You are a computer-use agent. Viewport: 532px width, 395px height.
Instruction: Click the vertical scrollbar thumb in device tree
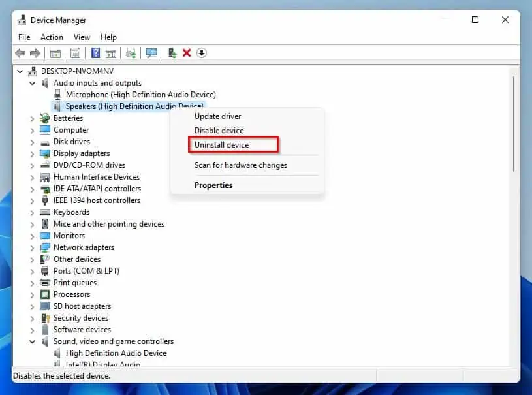(514, 124)
